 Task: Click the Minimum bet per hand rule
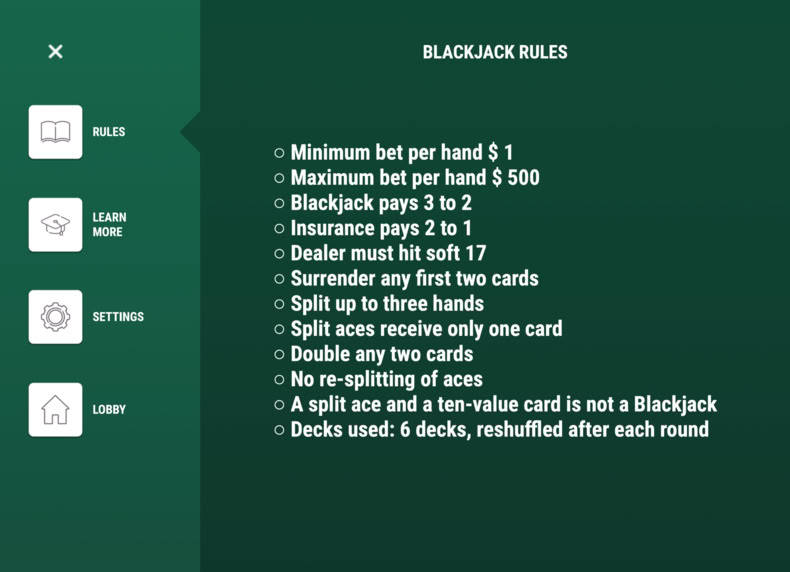402,152
